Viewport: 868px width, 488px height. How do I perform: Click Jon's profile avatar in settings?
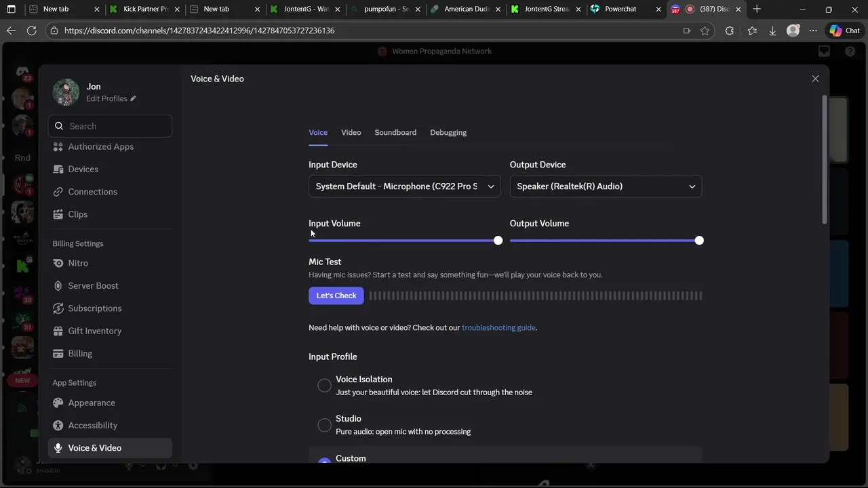66,92
